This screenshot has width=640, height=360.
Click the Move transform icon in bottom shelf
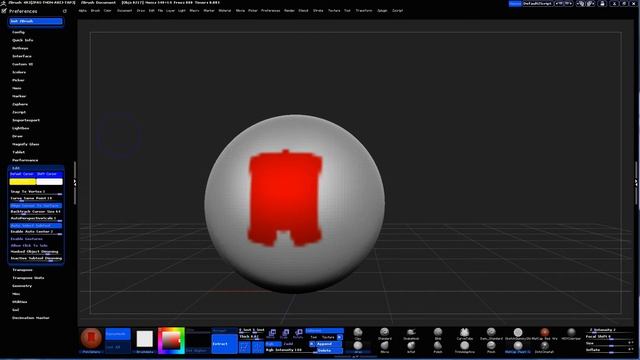point(271,333)
